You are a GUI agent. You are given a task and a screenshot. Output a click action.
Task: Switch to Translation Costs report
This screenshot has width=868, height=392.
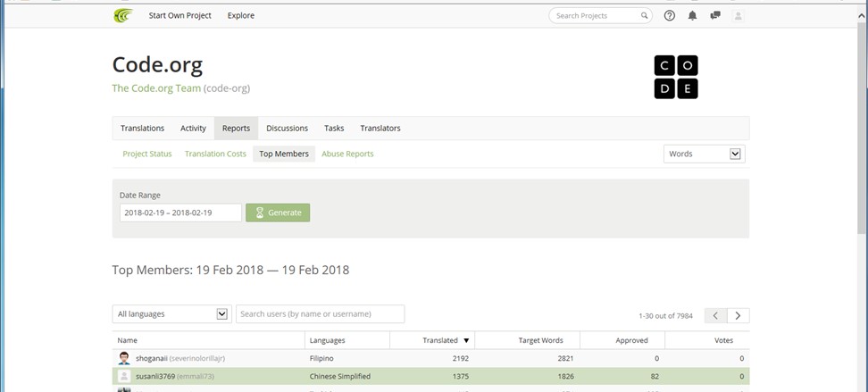215,154
